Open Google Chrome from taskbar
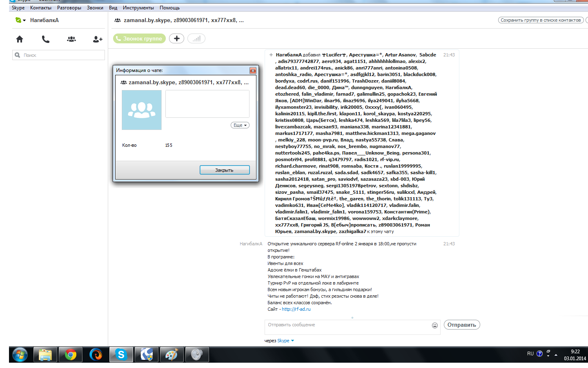The image size is (588, 368). coord(71,355)
